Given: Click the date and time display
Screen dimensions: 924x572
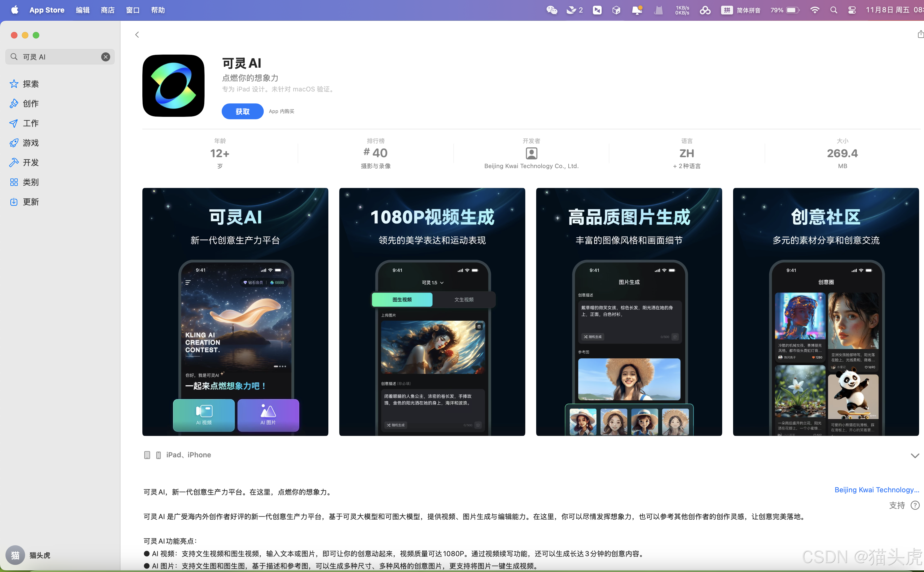Looking at the screenshot, I should pyautogui.click(x=895, y=10).
